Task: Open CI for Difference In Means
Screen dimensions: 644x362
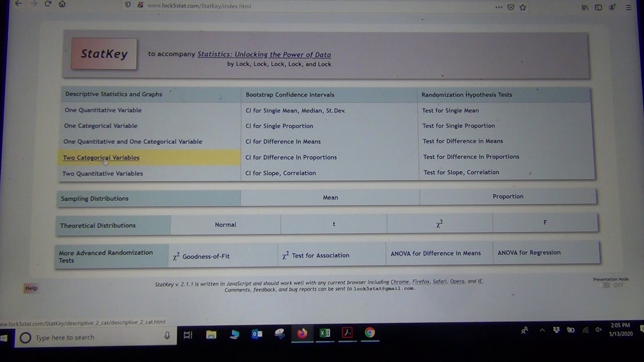Action: [283, 142]
